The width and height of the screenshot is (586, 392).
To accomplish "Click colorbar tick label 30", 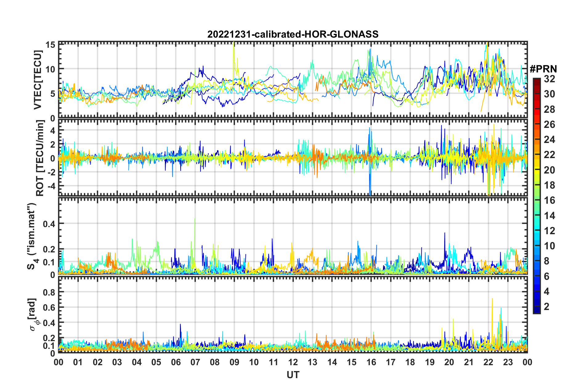I will click(x=549, y=94).
